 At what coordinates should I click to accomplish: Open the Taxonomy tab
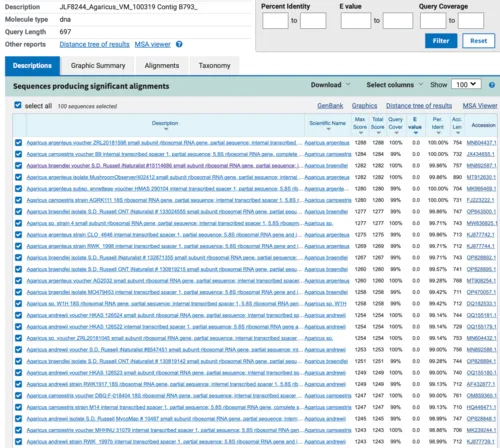click(x=214, y=66)
